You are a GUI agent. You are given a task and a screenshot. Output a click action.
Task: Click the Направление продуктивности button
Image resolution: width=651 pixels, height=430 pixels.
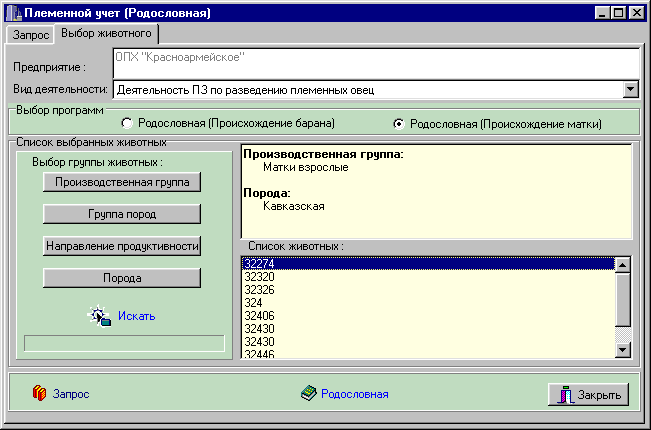pyautogui.click(x=122, y=245)
